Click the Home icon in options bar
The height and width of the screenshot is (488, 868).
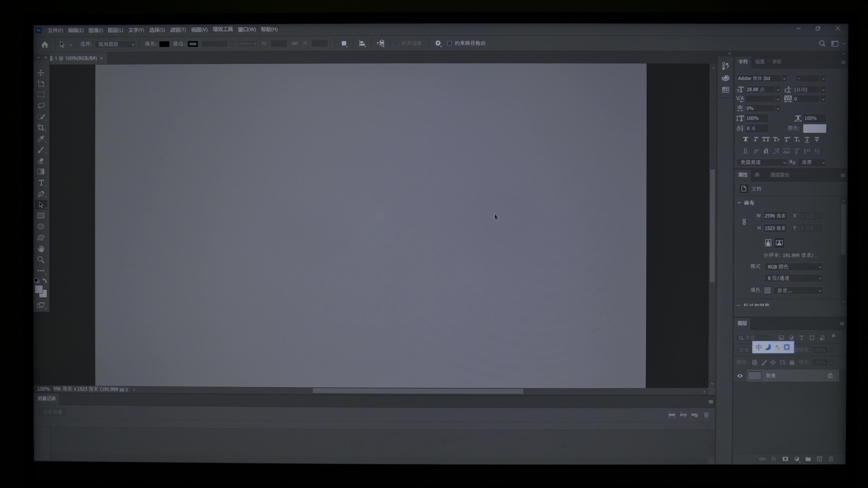[x=45, y=45]
